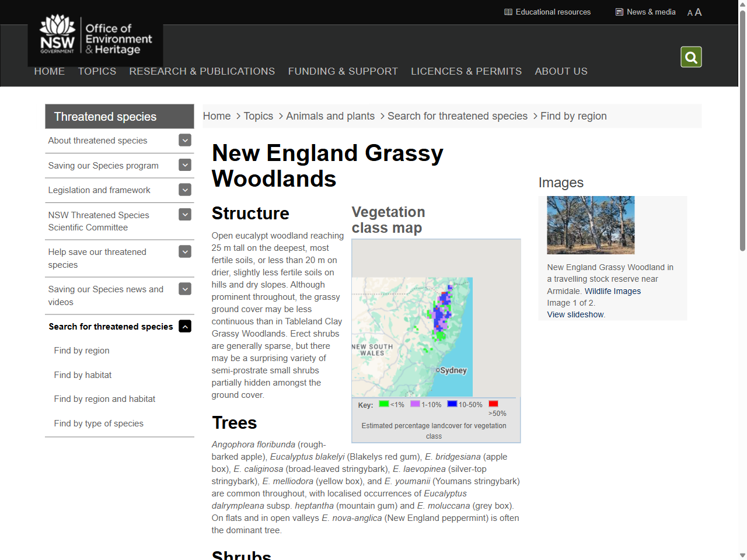
Task: Open the TOPICS menu
Action: pos(97,71)
